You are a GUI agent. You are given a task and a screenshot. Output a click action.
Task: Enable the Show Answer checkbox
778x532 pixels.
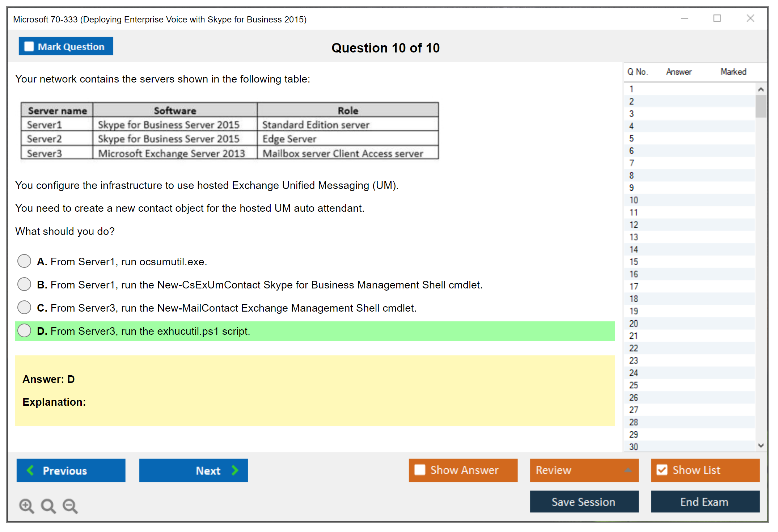(420, 470)
